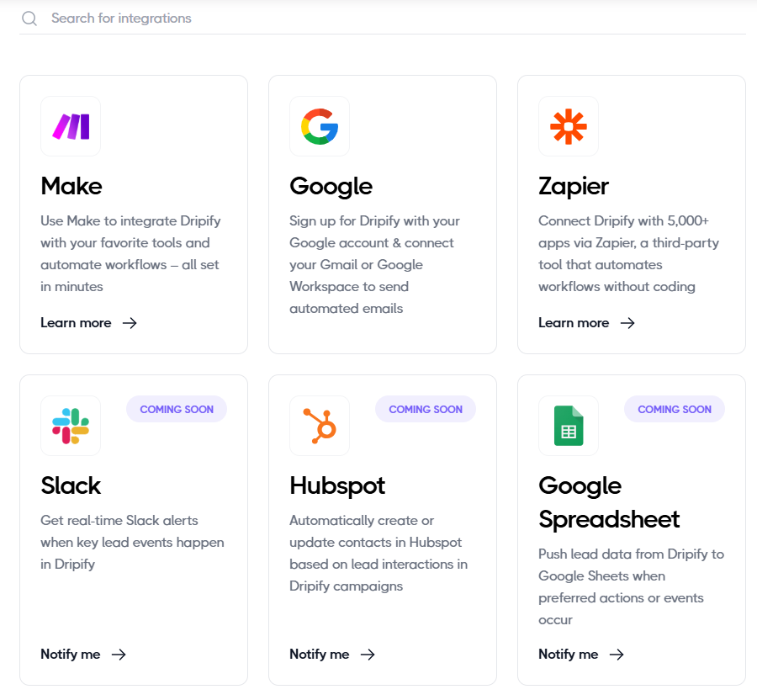Click arrow beside Hubspot Notify me
The image size is (757, 700).
coord(368,655)
